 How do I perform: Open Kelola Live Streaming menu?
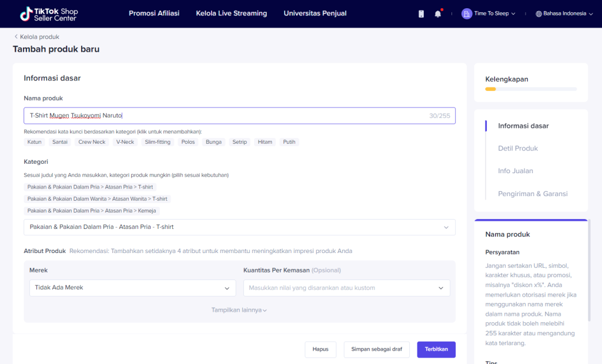231,14
